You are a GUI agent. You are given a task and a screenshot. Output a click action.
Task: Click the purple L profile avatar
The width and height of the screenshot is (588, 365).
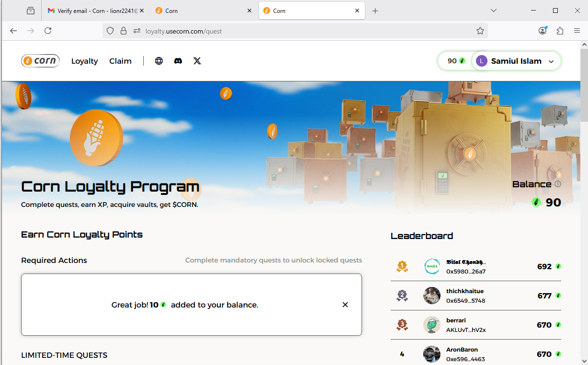click(x=482, y=61)
